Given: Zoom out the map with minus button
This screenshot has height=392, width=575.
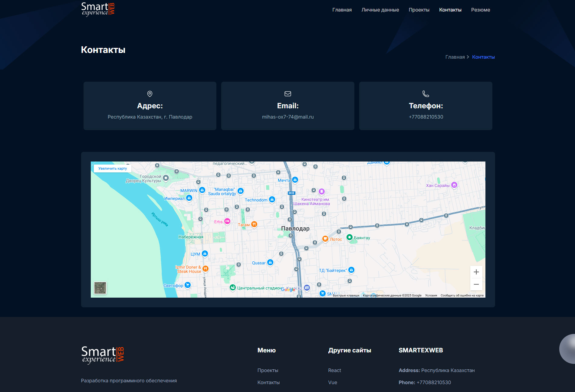Looking at the screenshot, I should tap(476, 284).
